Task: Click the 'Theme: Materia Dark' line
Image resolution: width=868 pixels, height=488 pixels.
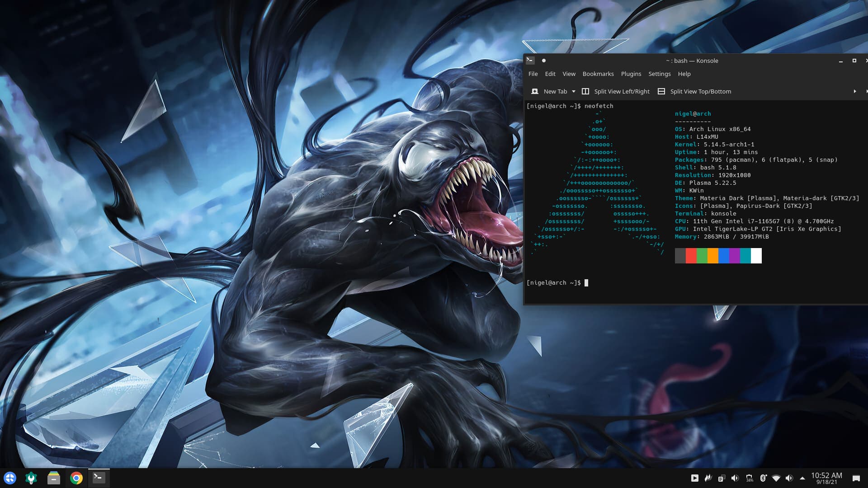Action: [x=767, y=198]
